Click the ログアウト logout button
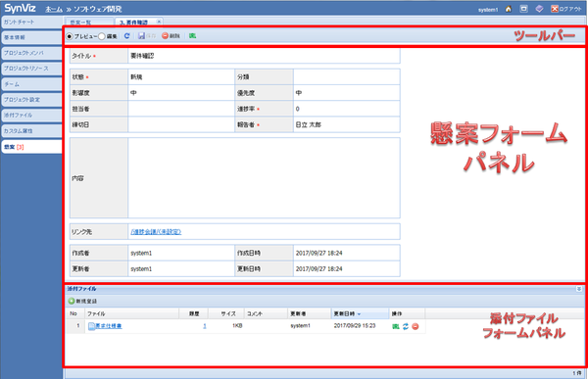 (566, 9)
